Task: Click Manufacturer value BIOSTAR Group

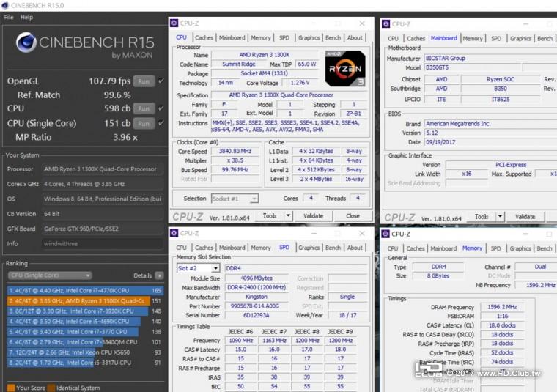Action: (490, 58)
